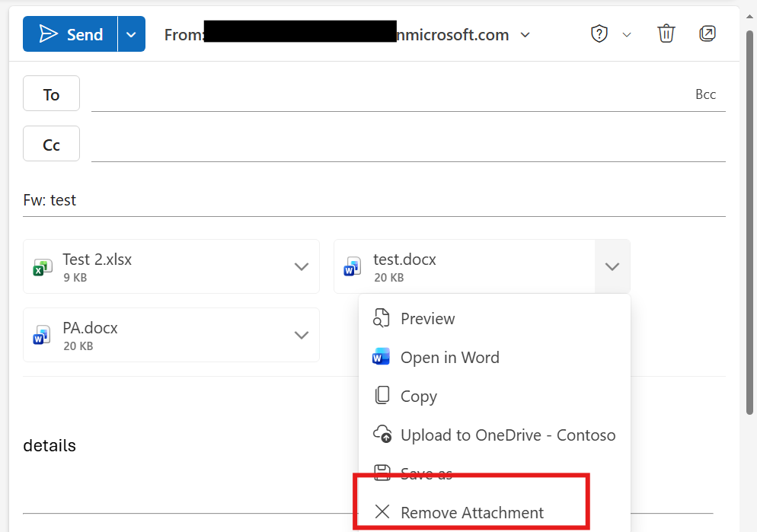Screen dimensions: 757x532
Task: Click the scrollbar up arrow
Action: (749, 16)
